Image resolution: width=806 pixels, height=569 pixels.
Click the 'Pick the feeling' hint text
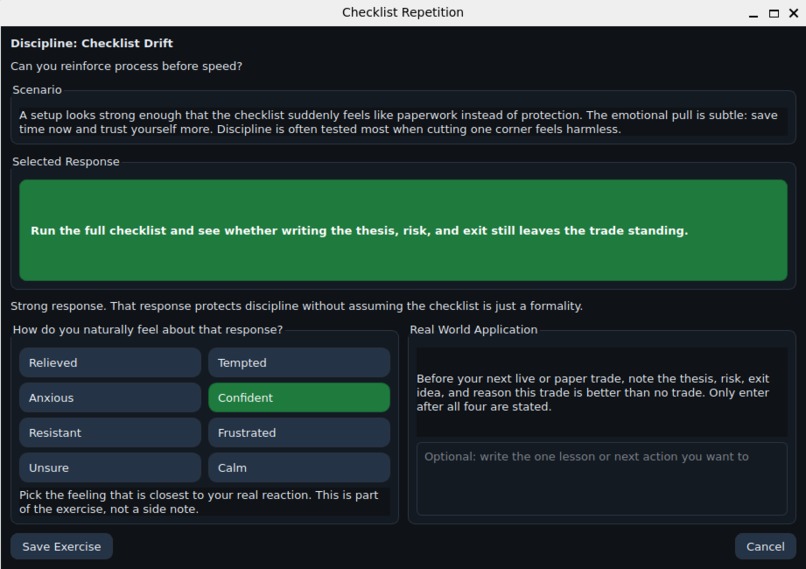coord(198,502)
